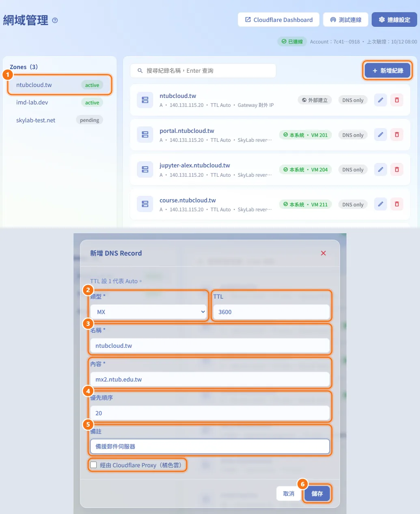Click 外部建立 badge on ntubcloud.tw record
The width and height of the screenshot is (420, 514).
[315, 100]
